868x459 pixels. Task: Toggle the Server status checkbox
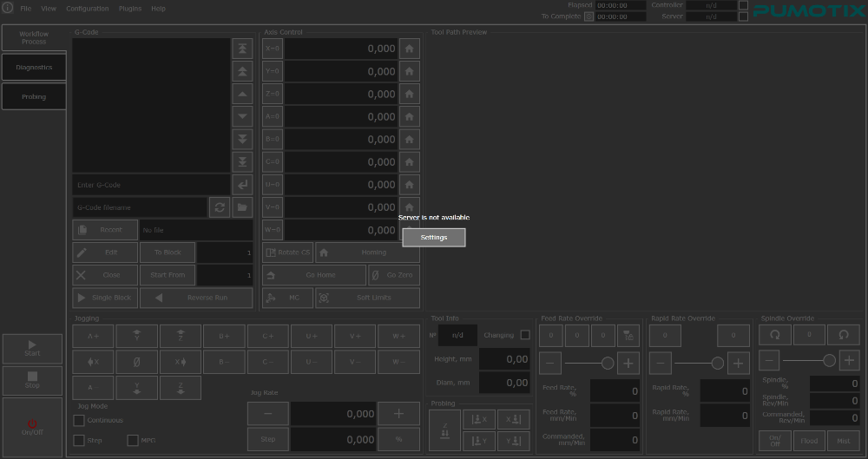pos(744,16)
